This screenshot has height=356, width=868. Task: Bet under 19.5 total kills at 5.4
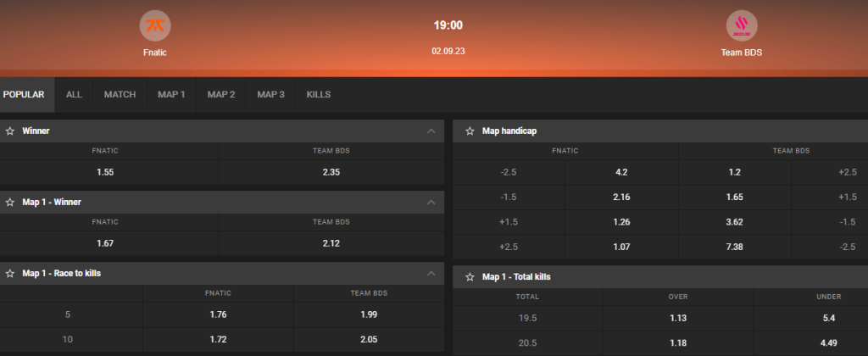(x=811, y=319)
